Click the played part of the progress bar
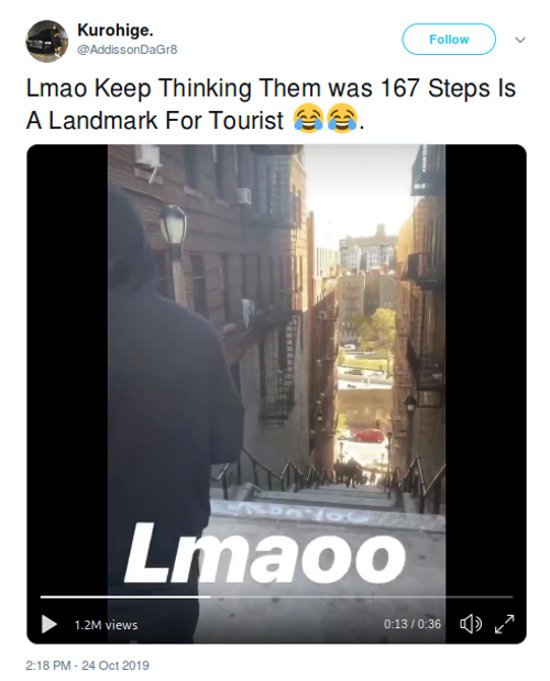Viewport: 550px width, 681px height. click(x=126, y=597)
